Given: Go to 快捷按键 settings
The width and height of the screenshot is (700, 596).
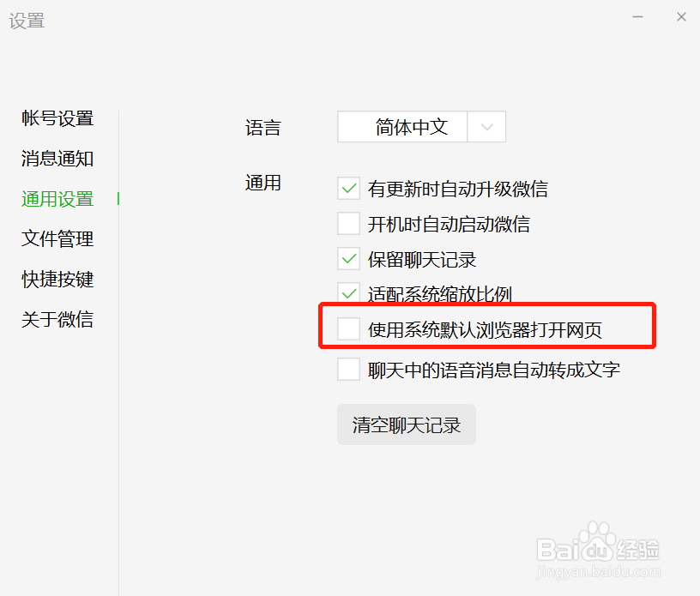Looking at the screenshot, I should pos(57,280).
